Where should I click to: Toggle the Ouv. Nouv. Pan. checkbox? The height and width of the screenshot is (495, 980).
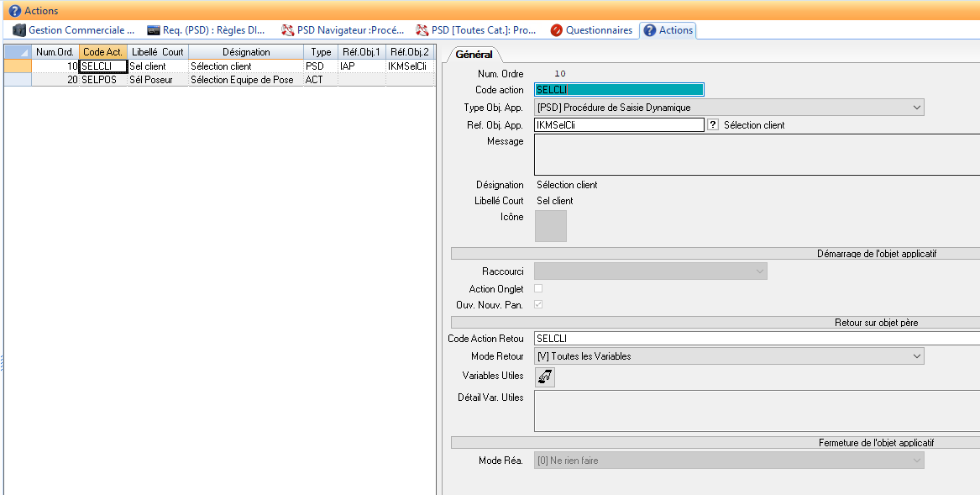click(x=538, y=304)
